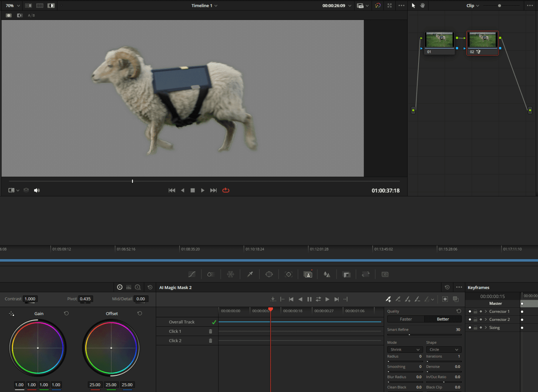Open the Curves palette
The width and height of the screenshot is (538, 392).
tap(192, 274)
